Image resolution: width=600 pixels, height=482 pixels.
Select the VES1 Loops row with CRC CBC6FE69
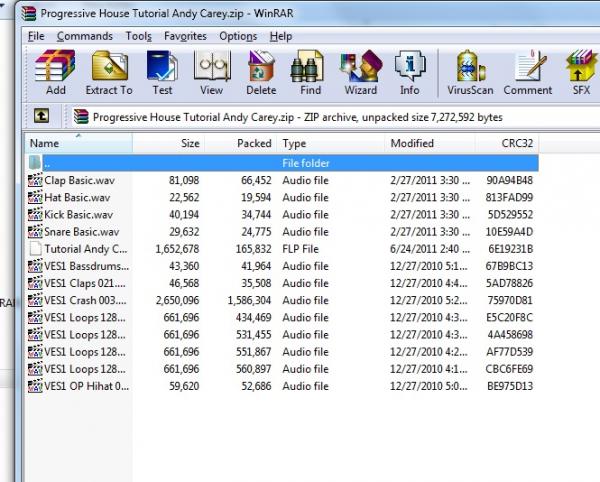[282, 369]
